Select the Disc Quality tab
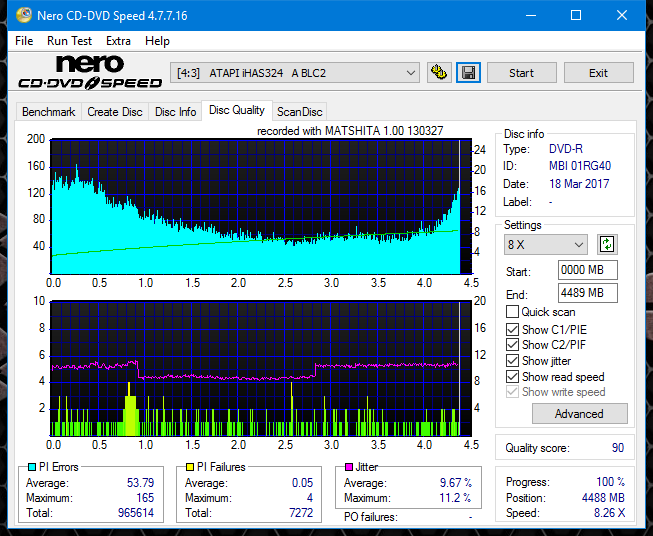This screenshot has height=536, width=653. [237, 110]
